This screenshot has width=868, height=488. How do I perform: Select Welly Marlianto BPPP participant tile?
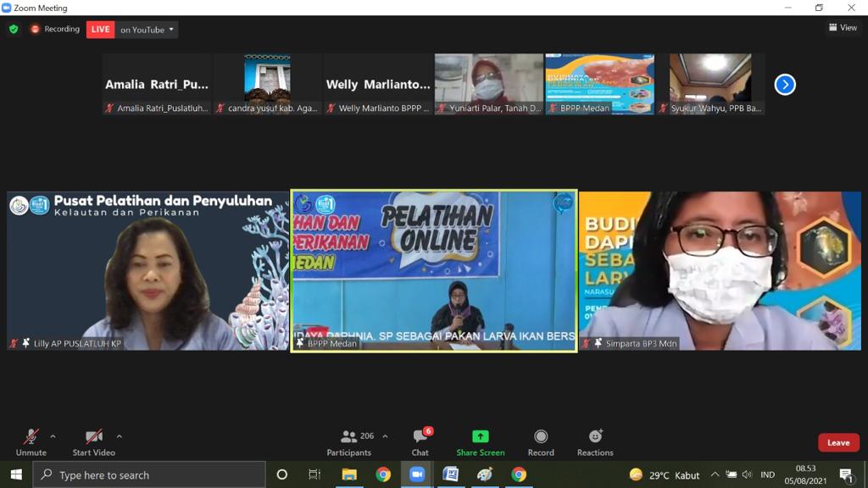click(378, 84)
